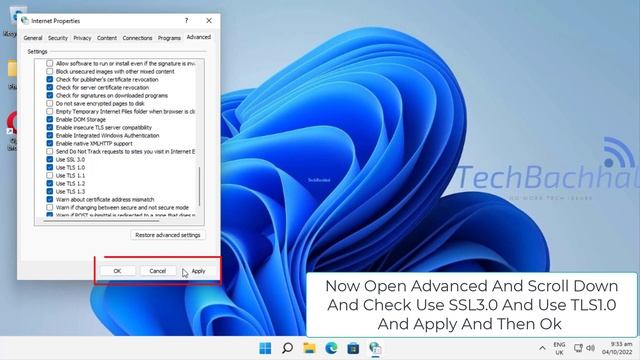Open network status tray icon
640x360 pixels.
(x=578, y=348)
